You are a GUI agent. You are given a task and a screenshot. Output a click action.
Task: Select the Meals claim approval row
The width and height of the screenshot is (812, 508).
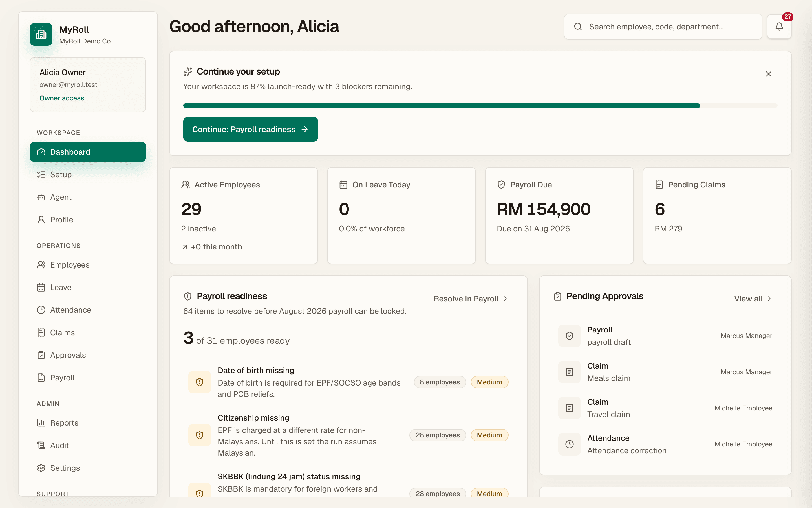pyautogui.click(x=665, y=372)
